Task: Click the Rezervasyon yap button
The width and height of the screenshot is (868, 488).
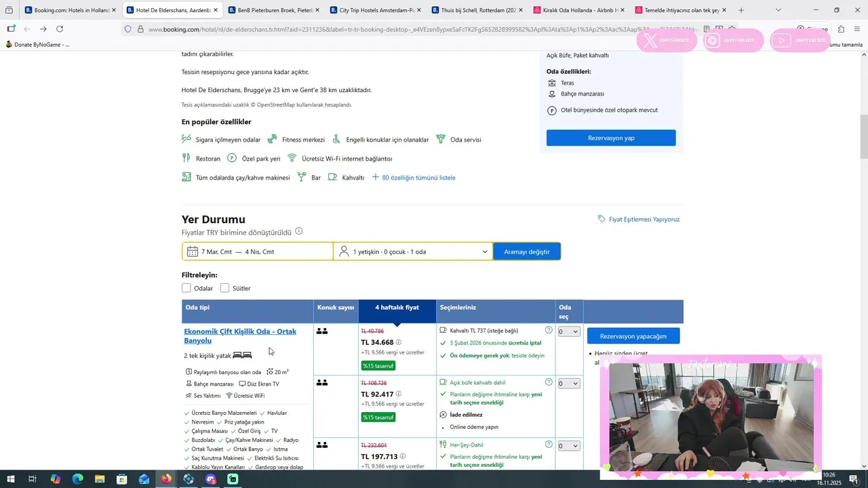Action: (x=611, y=138)
